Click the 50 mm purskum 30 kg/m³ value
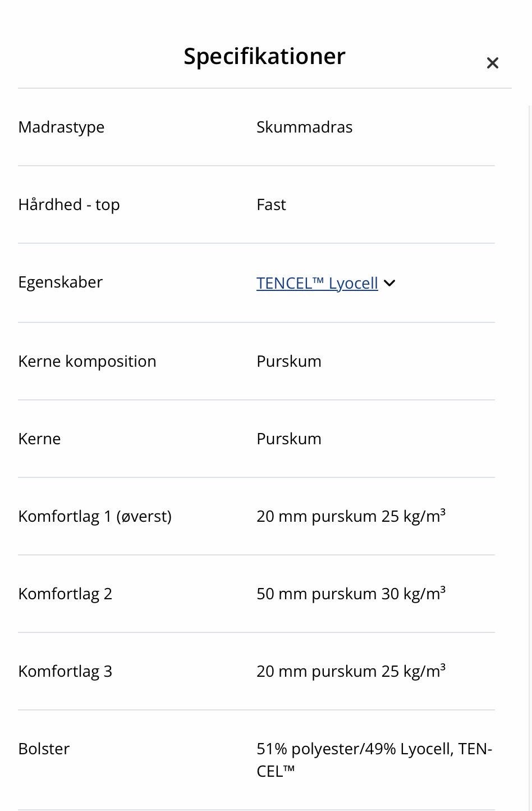The width and height of the screenshot is (532, 811). click(x=351, y=594)
